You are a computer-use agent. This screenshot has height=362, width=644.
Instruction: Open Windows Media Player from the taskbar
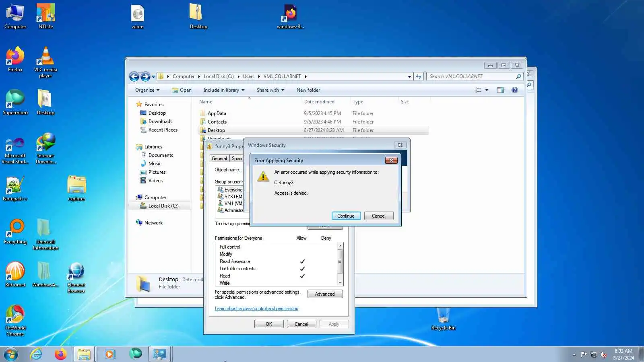[109, 354]
